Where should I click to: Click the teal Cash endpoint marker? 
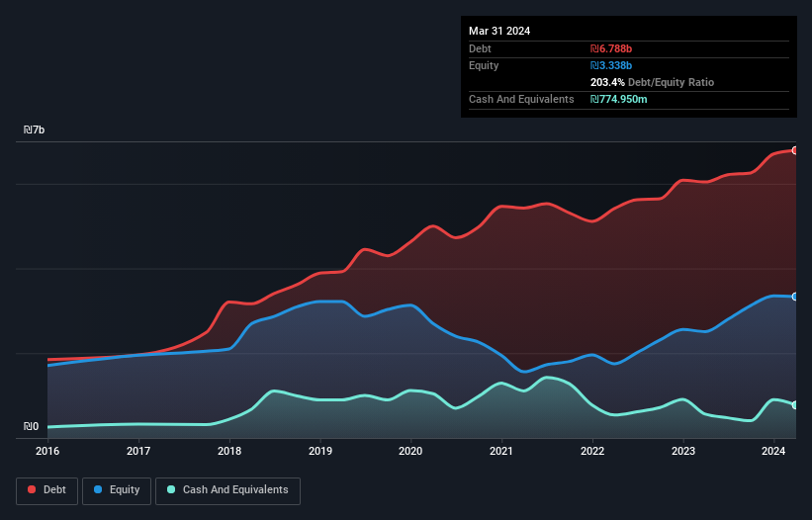click(795, 405)
